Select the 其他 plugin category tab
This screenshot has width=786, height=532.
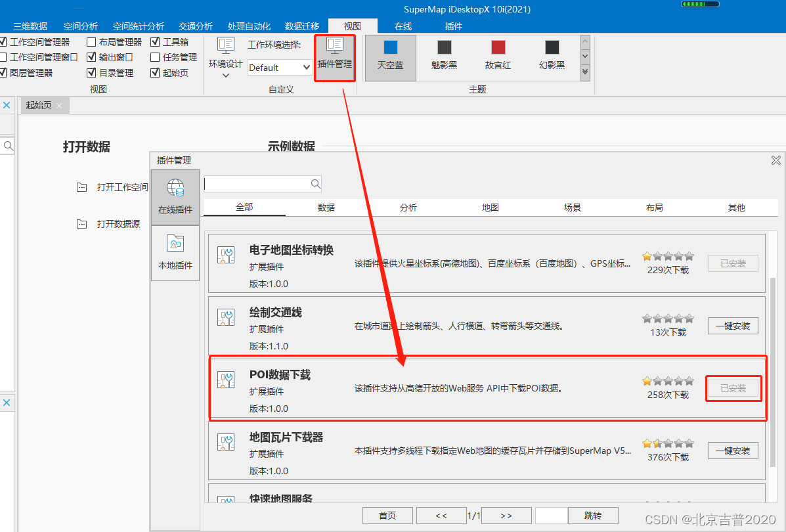coord(736,207)
